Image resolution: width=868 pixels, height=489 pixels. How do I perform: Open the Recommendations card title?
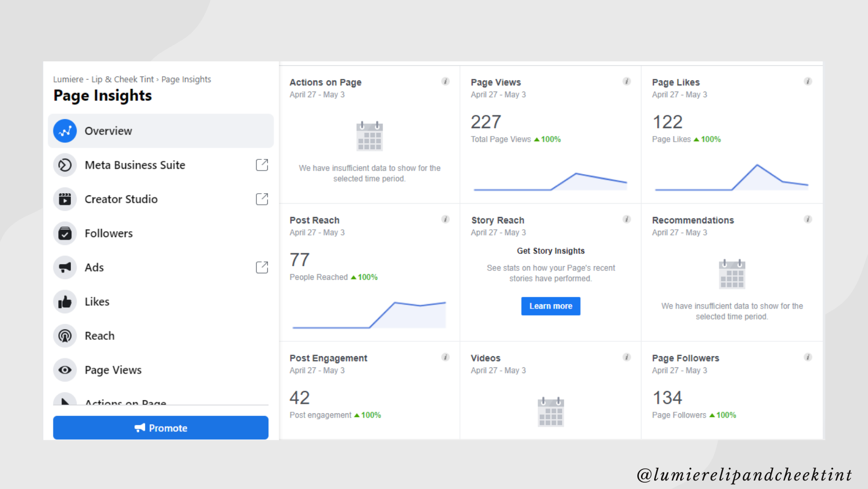click(693, 220)
